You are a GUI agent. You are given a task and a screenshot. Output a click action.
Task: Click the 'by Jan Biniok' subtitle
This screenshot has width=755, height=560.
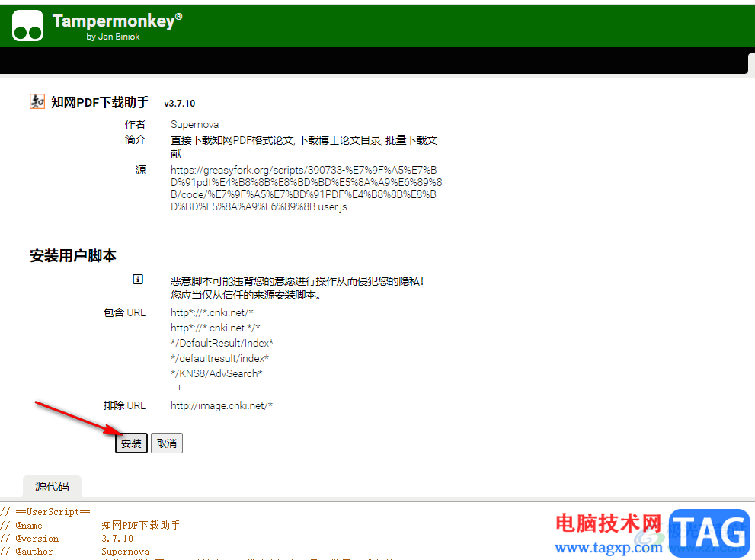tap(114, 37)
